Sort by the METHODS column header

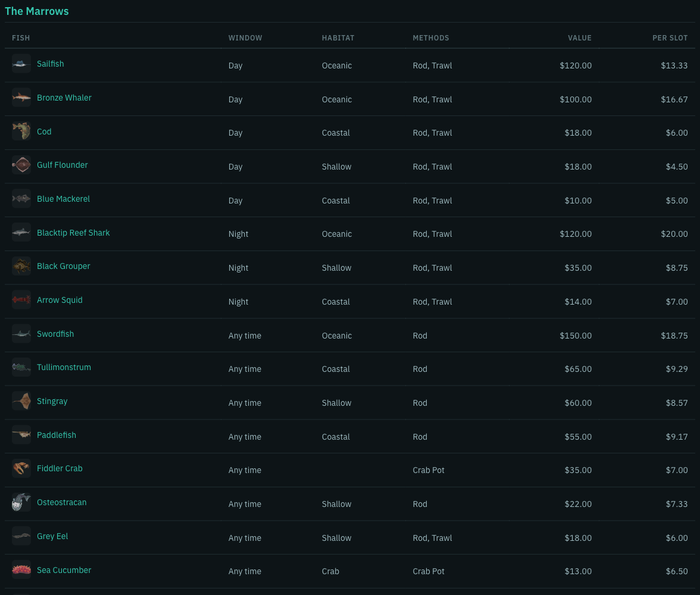[431, 38]
